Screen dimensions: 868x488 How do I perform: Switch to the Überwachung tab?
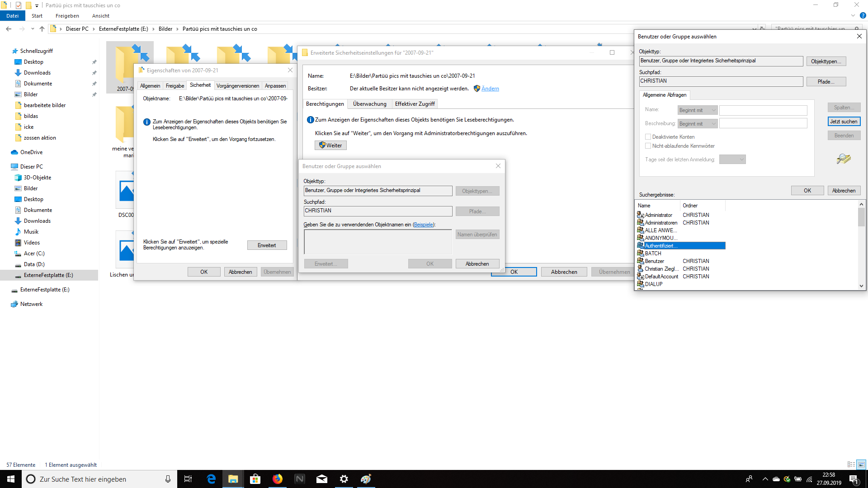(x=369, y=104)
